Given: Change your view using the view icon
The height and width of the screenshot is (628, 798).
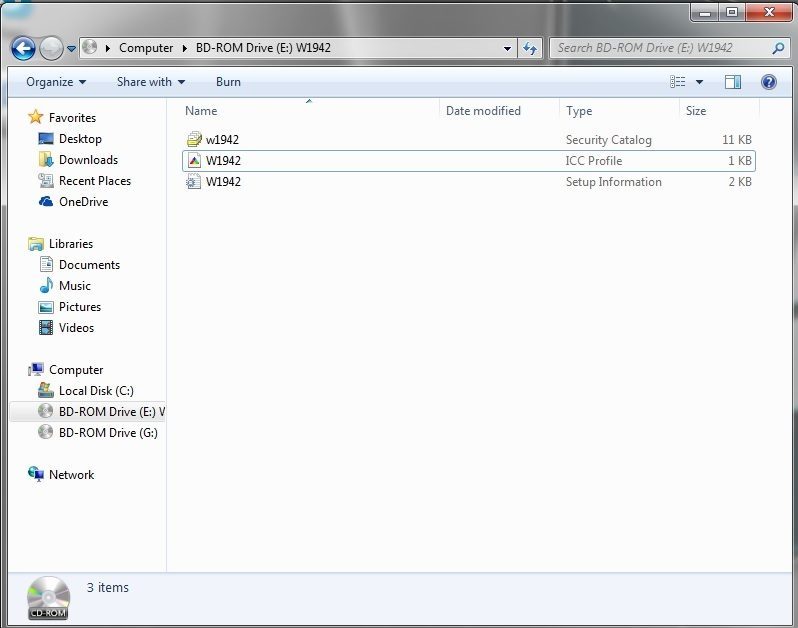Looking at the screenshot, I should coord(677,82).
